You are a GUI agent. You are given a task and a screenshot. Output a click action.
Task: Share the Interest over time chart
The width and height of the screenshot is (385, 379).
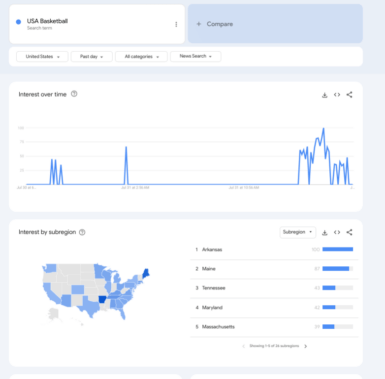(x=349, y=95)
